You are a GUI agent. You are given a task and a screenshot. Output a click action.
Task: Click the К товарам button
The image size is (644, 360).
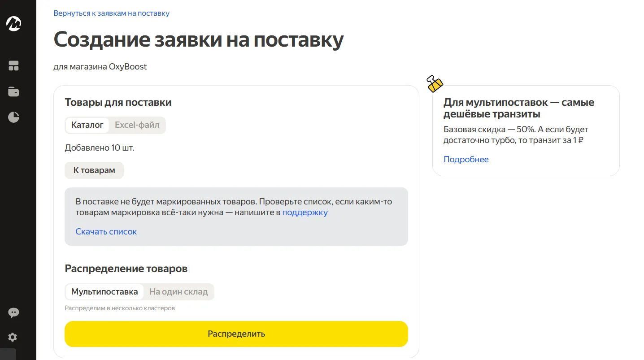(x=94, y=170)
